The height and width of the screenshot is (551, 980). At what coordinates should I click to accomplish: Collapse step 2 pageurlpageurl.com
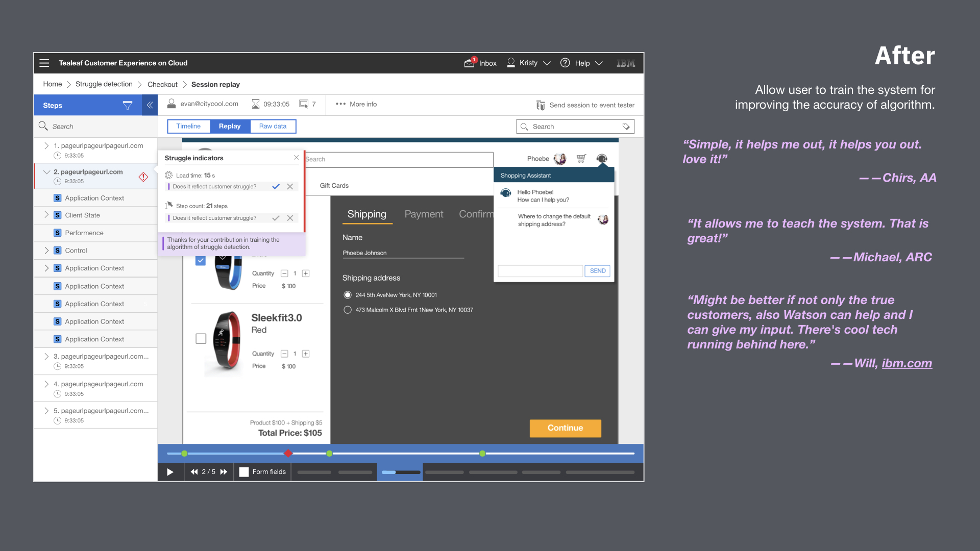(46, 172)
